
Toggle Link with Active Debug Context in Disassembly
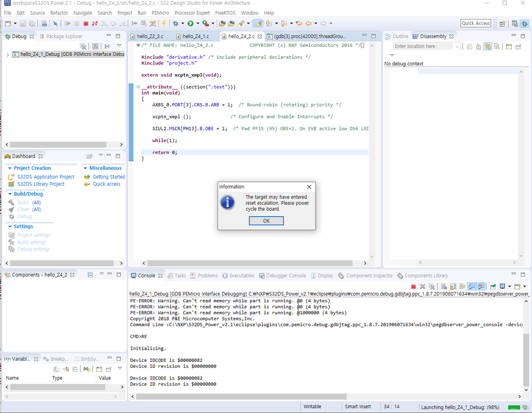click(488, 46)
